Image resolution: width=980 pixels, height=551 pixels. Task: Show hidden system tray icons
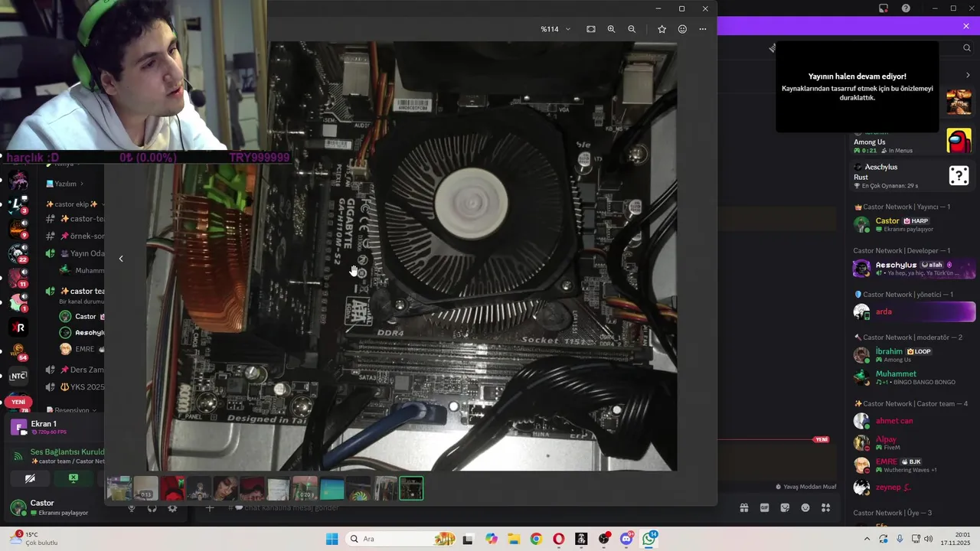click(867, 539)
